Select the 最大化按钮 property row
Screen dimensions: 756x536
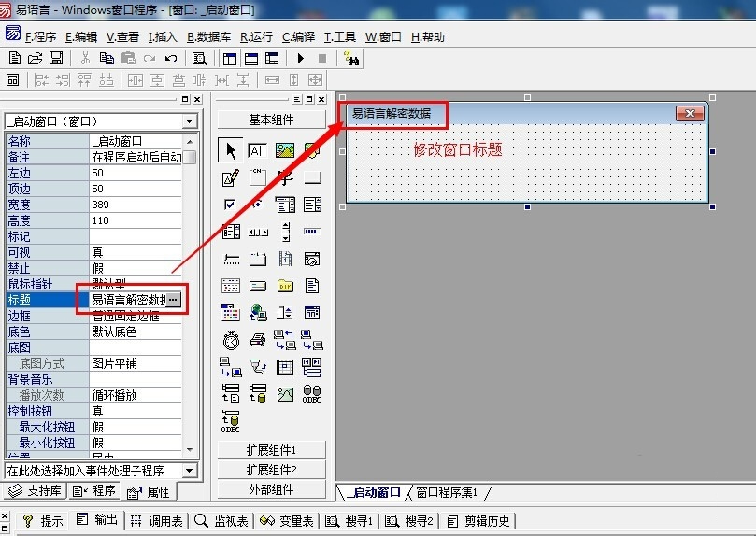[x=94, y=427]
